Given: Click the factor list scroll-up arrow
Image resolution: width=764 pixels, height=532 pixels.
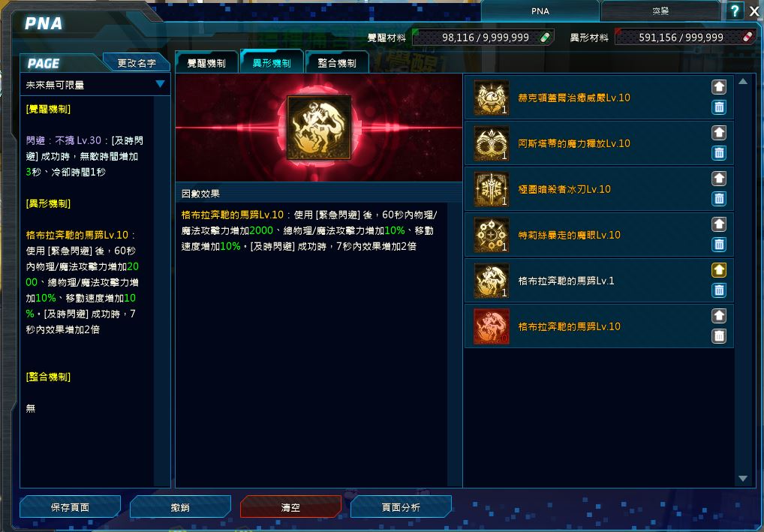Looking at the screenshot, I should 742,81.
